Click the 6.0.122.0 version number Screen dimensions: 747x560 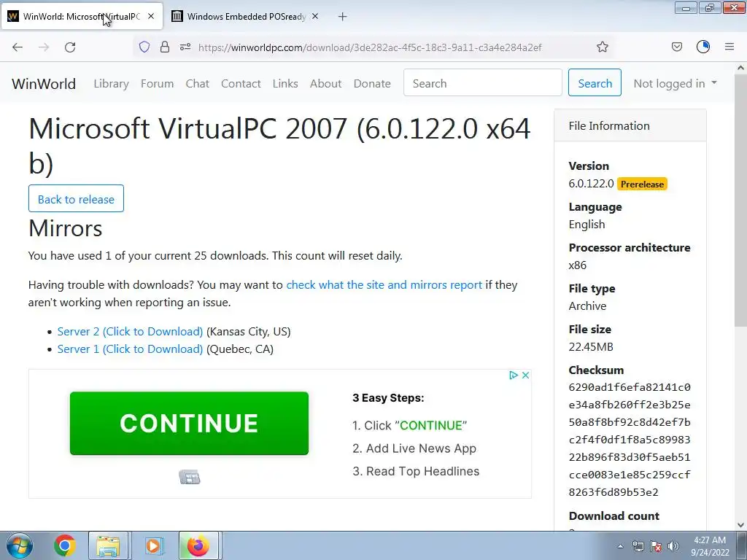pos(591,184)
